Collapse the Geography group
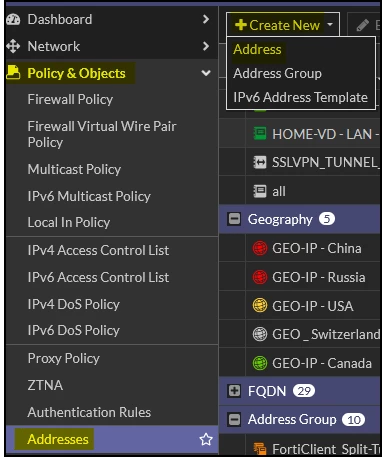Screen dimensions: 382x457 click(234, 219)
